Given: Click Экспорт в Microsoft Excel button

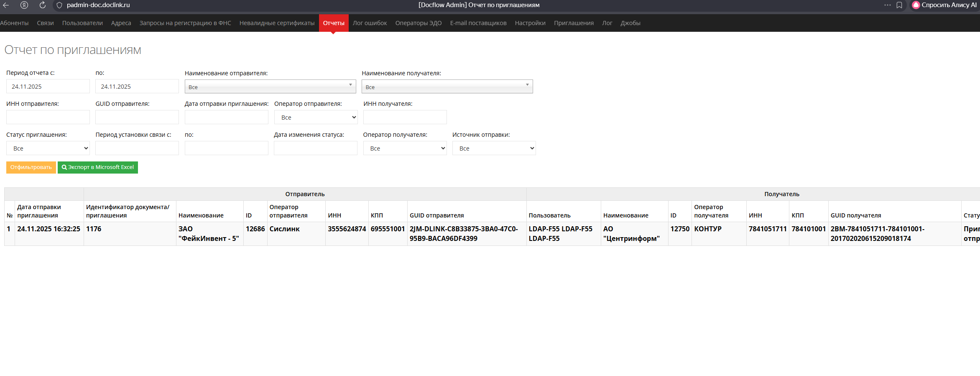Looking at the screenshot, I should point(98,167).
